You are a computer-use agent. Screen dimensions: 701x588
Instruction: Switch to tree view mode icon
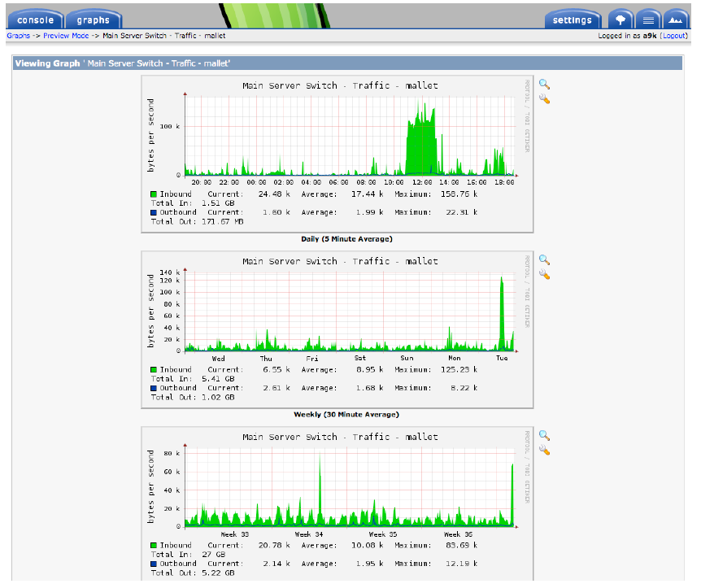pos(620,20)
